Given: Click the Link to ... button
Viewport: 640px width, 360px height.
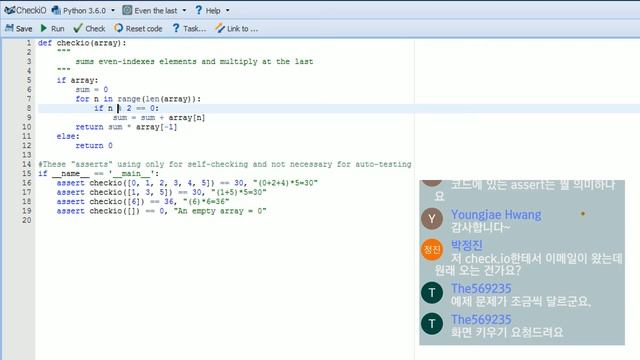Looking at the screenshot, I should [x=237, y=29].
